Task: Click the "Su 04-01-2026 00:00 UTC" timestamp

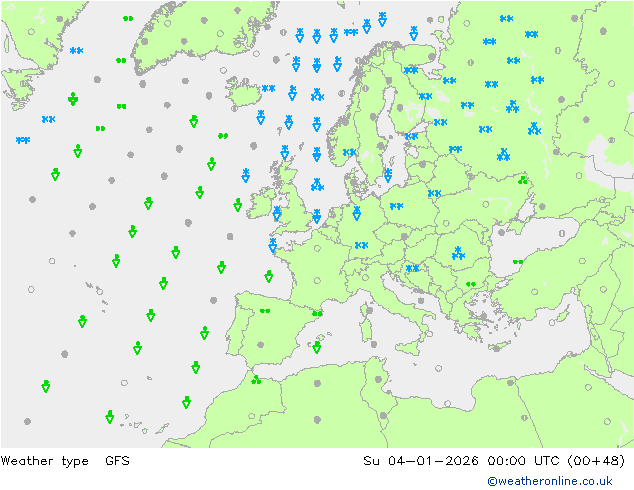Action: [461, 461]
